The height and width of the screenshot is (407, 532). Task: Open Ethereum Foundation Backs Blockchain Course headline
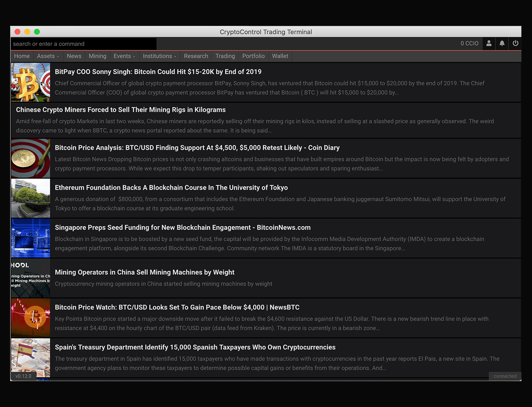tap(171, 187)
